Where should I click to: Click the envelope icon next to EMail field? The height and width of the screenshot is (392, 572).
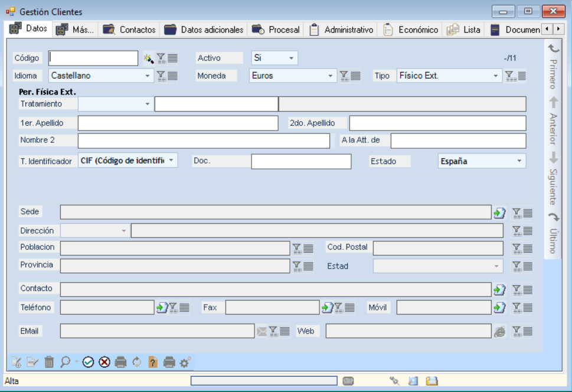pos(262,332)
